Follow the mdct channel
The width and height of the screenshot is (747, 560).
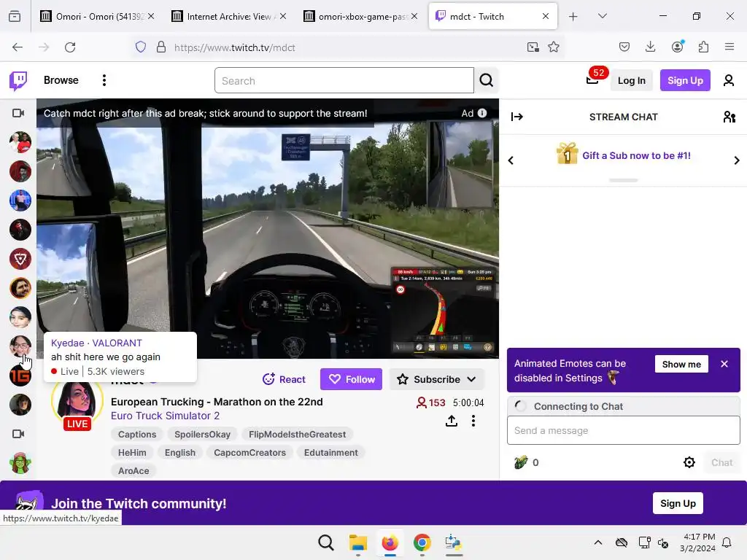click(351, 379)
